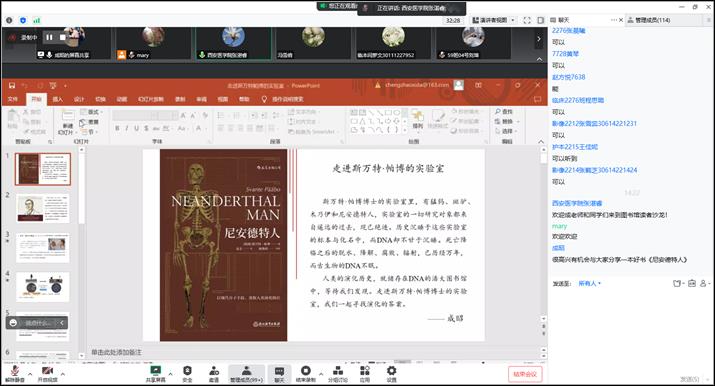This screenshot has width=715, height=386.
Task: Click the red End Meeting (结束会议) button
Action: [x=525, y=374]
